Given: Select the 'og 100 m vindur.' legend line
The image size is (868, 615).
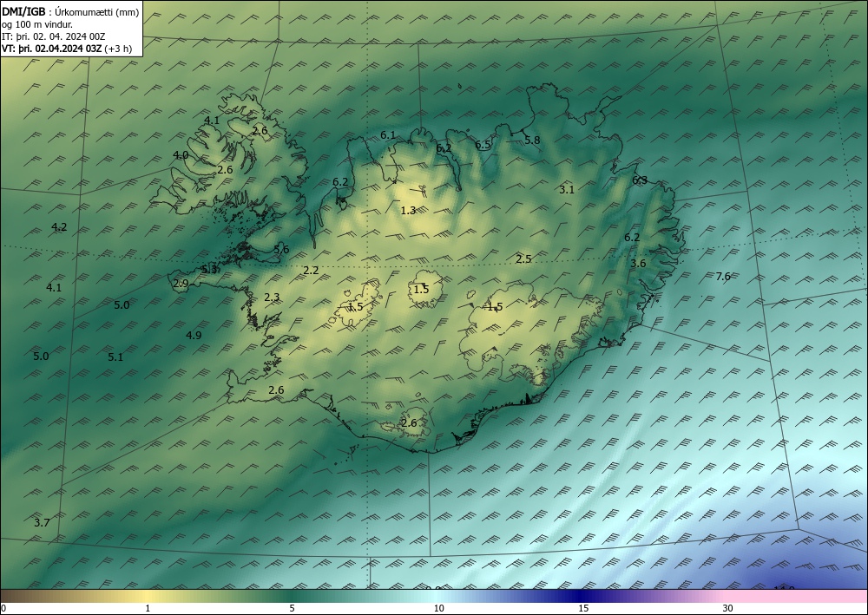Looking at the screenshot, I should [x=37, y=23].
